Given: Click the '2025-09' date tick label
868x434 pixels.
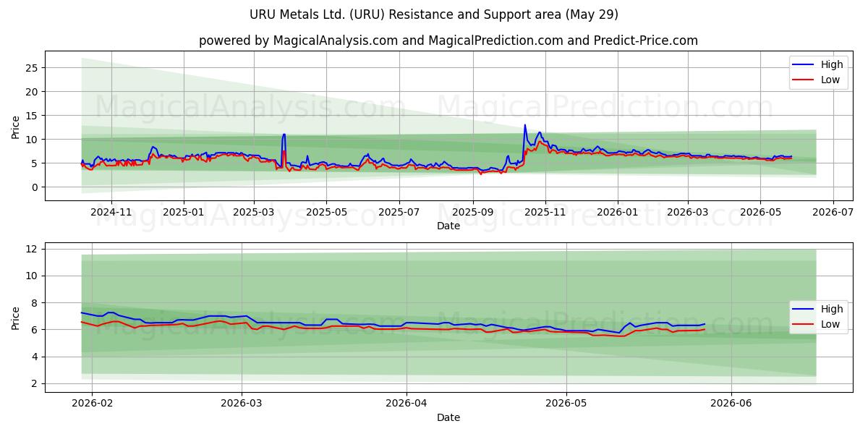Looking at the screenshot, I should (473, 213).
